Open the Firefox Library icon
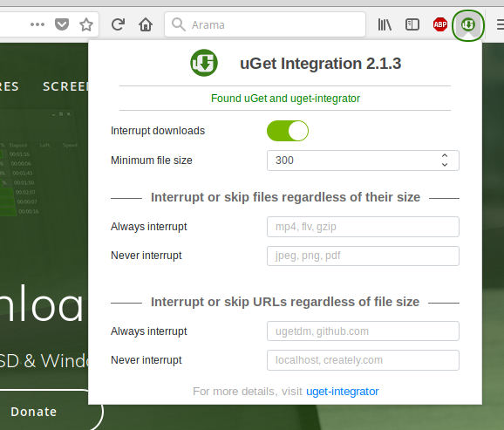Viewport: 504px width, 430px height. pos(385,24)
